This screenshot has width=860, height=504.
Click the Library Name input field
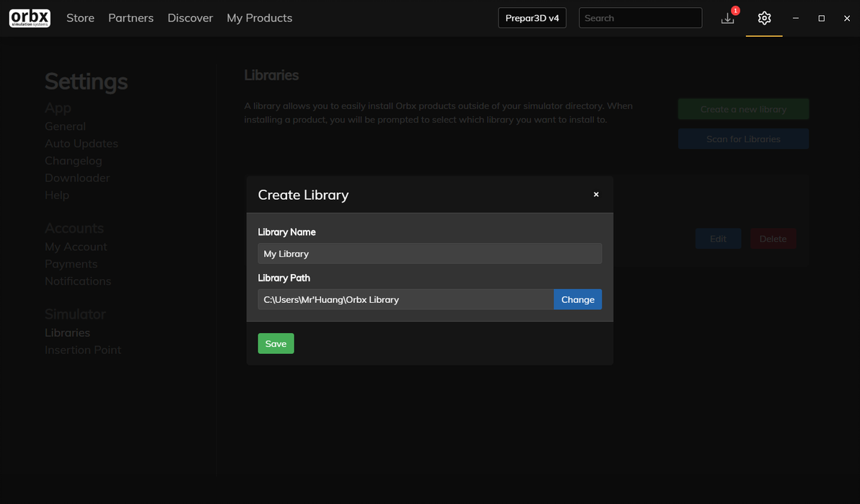pyautogui.click(x=429, y=253)
